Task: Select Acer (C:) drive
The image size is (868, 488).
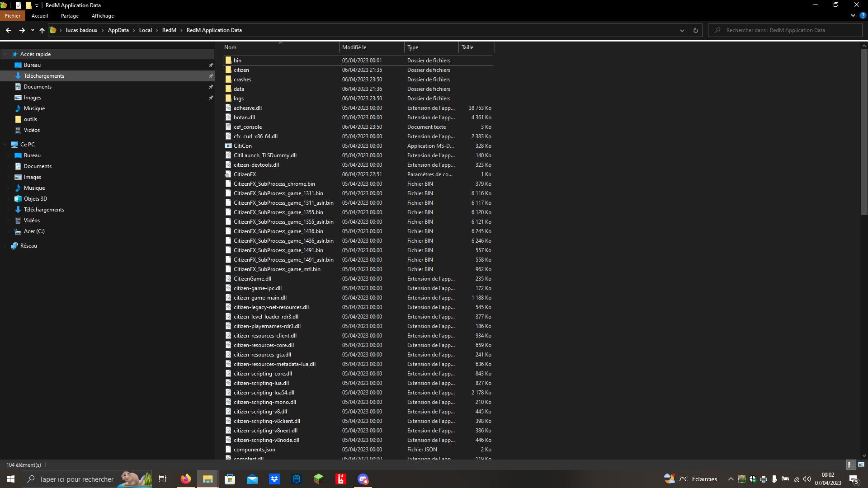Action: 34,231
